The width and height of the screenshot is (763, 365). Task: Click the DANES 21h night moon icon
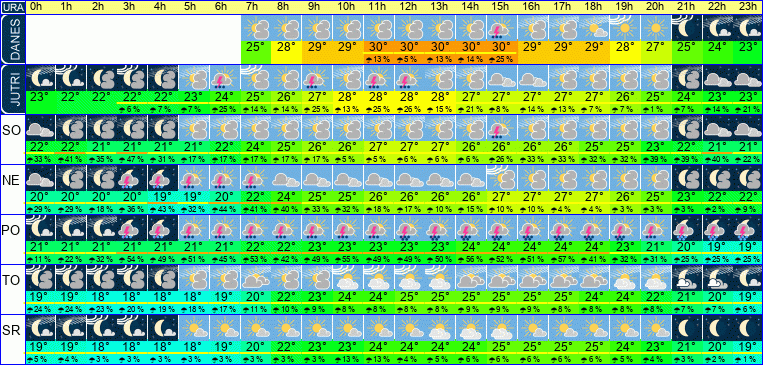[686, 28]
